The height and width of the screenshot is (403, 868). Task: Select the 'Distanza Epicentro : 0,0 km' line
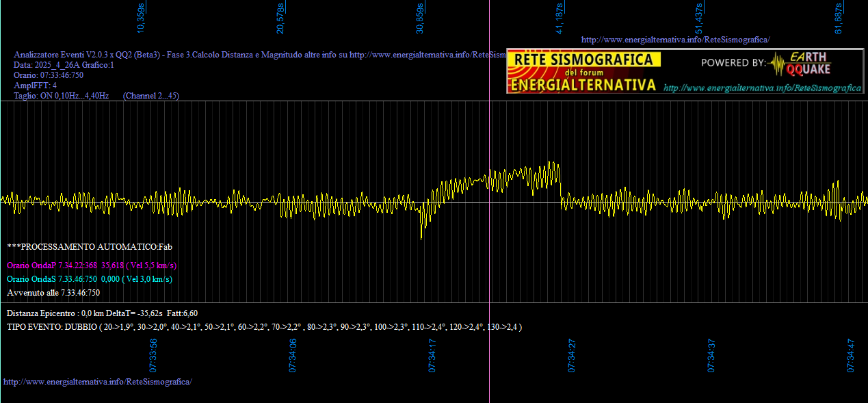[103, 313]
